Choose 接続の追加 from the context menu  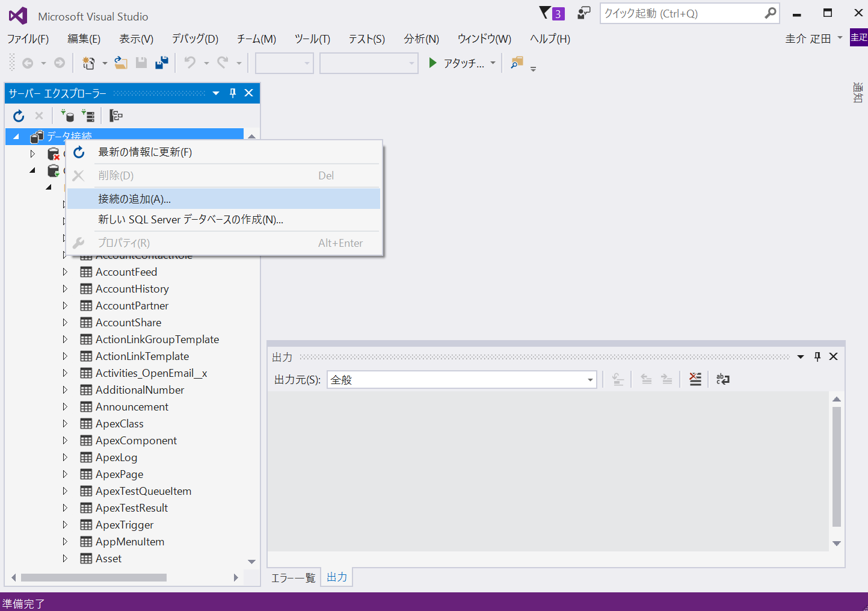134,199
